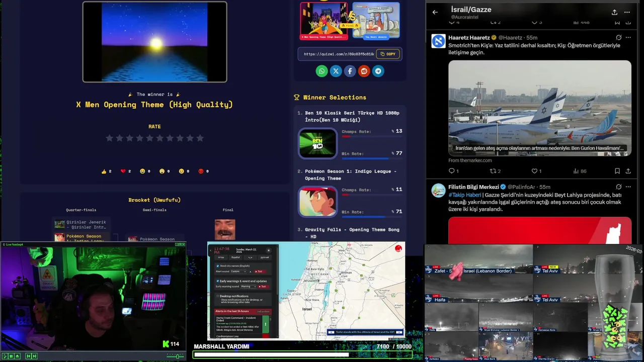The height and width of the screenshot is (362, 644).
Task: Click @AuroraIntel handle text
Action: point(464,17)
